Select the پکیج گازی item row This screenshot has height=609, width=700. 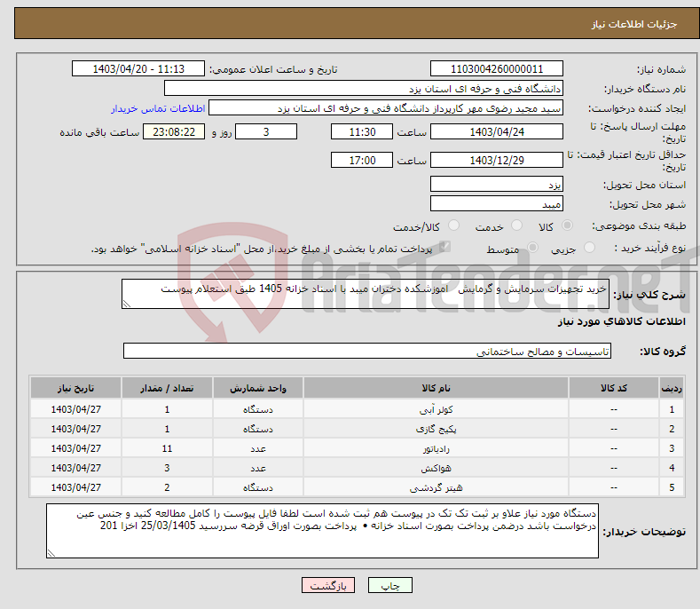coord(357,429)
